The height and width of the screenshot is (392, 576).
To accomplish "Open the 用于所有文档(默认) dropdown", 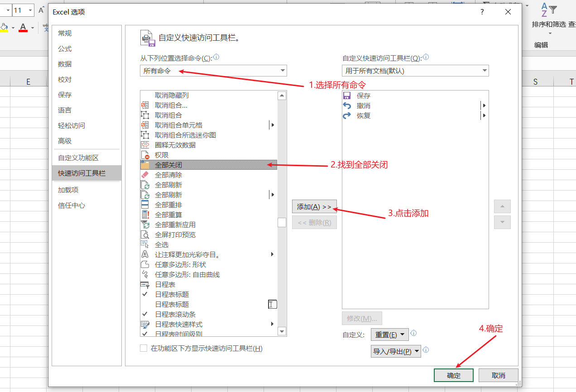I will [415, 71].
